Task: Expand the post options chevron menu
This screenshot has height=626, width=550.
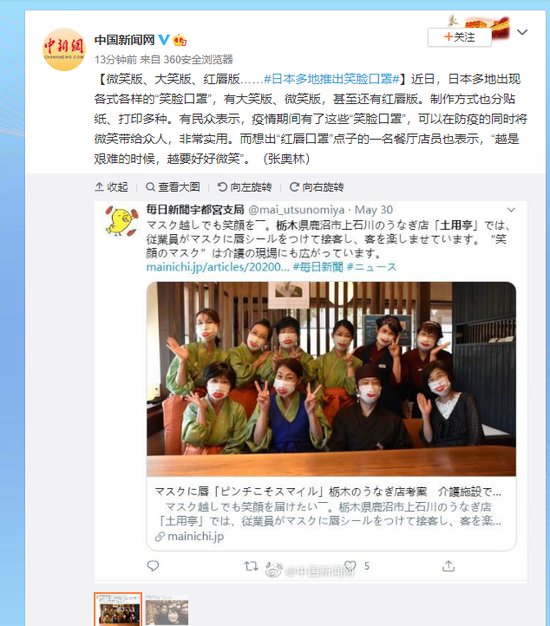Action: [522, 32]
